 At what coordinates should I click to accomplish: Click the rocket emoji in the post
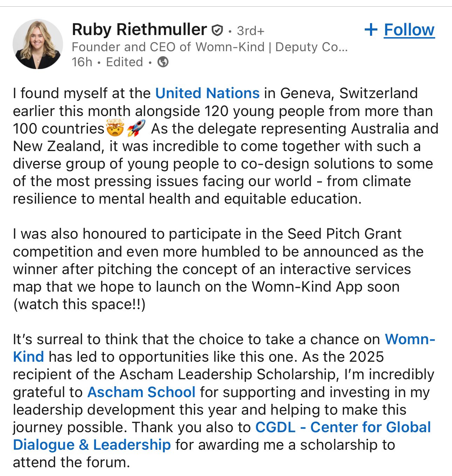click(136, 129)
